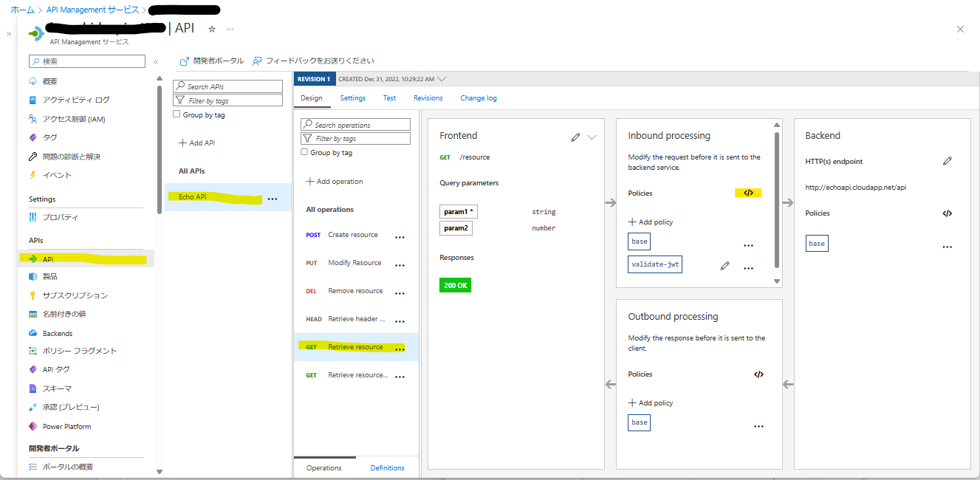Expand the revision created date dropdown
This screenshot has height=480, width=980.
tap(442, 79)
